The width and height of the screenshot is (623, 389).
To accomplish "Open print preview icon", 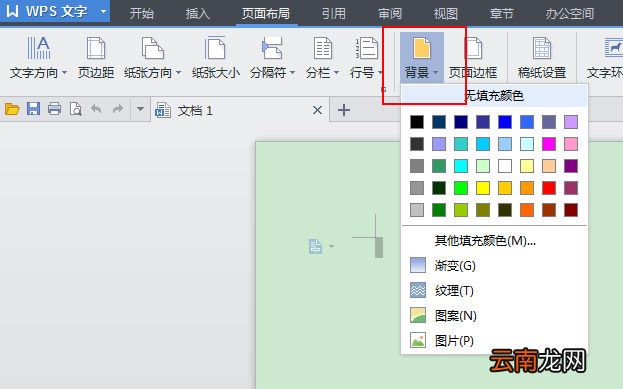I will pyautogui.click(x=75, y=108).
